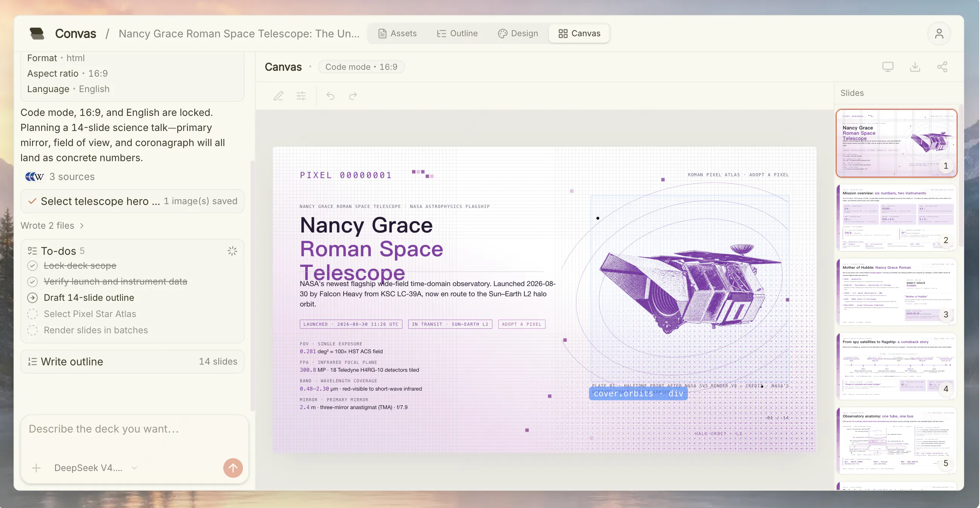
Task: Click the Code mode 16:9 badge
Action: coord(361,67)
